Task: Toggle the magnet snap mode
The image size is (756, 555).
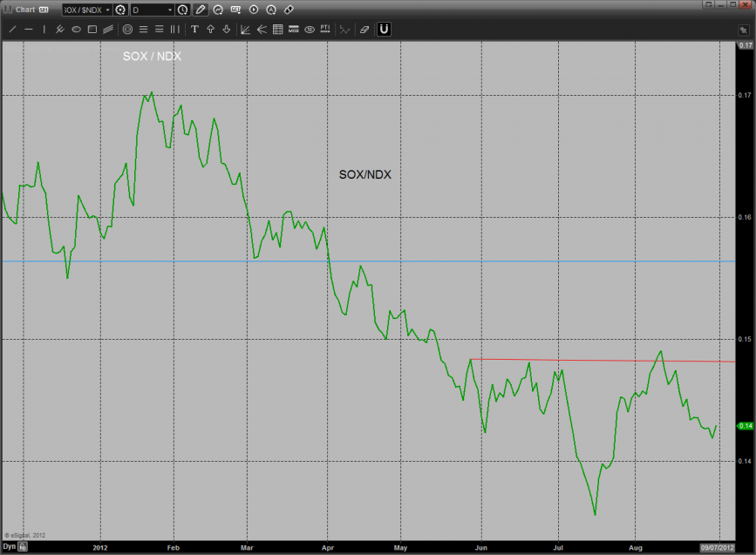Action: [x=384, y=29]
